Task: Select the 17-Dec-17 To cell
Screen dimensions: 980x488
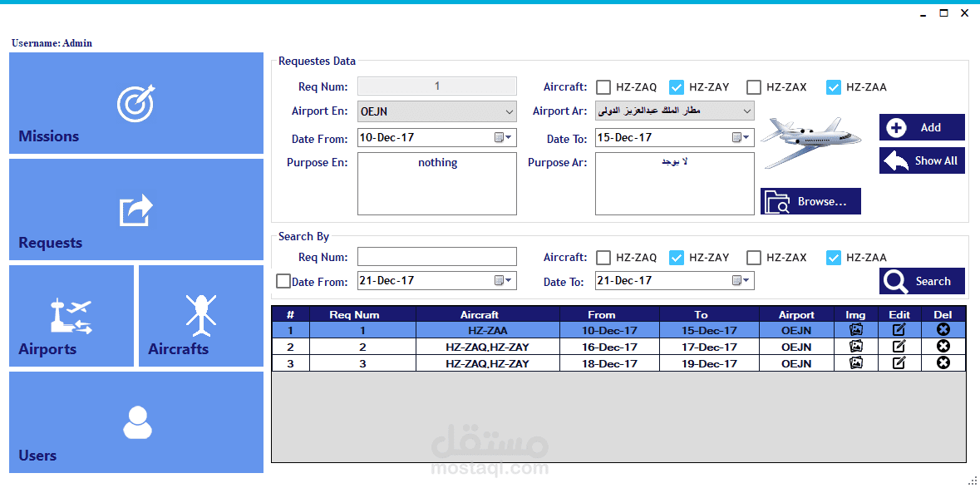Action: (709, 347)
